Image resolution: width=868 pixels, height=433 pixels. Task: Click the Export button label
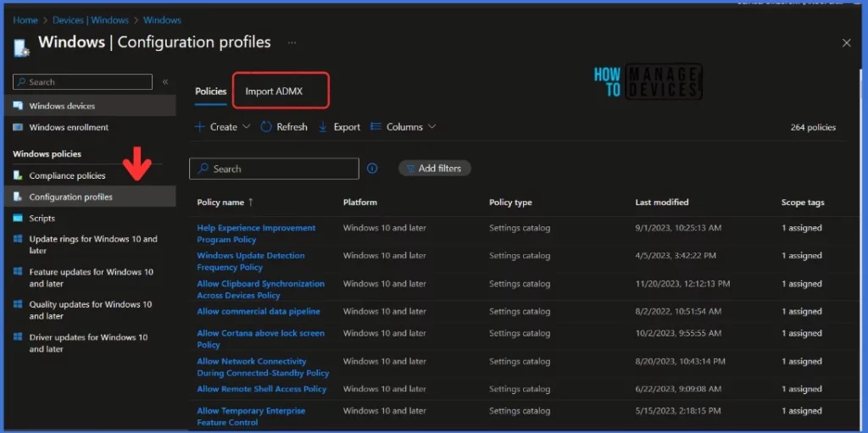pos(347,127)
